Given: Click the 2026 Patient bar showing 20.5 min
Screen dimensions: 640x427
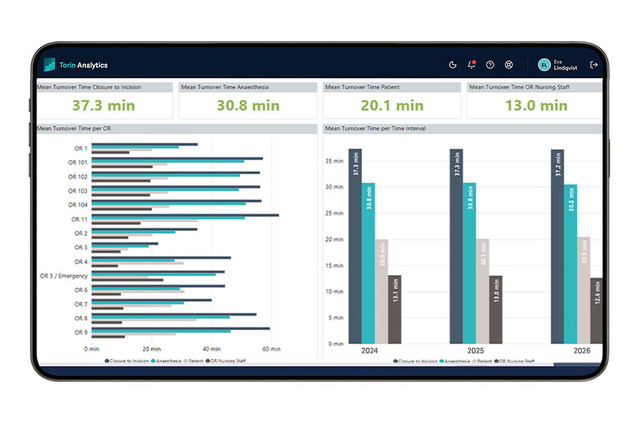Looking at the screenshot, I should tap(584, 290).
